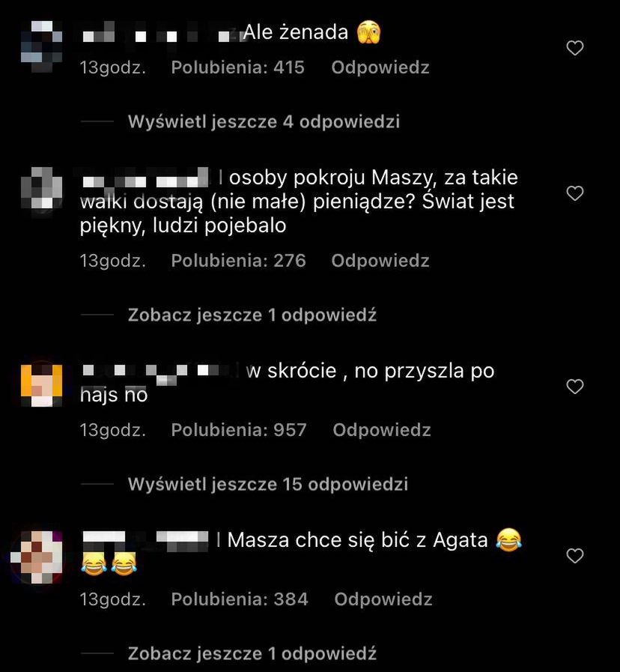Image resolution: width=620 pixels, height=672 pixels.
Task: Expand 4 more replies under "Ale żenada"
Action: tap(264, 121)
